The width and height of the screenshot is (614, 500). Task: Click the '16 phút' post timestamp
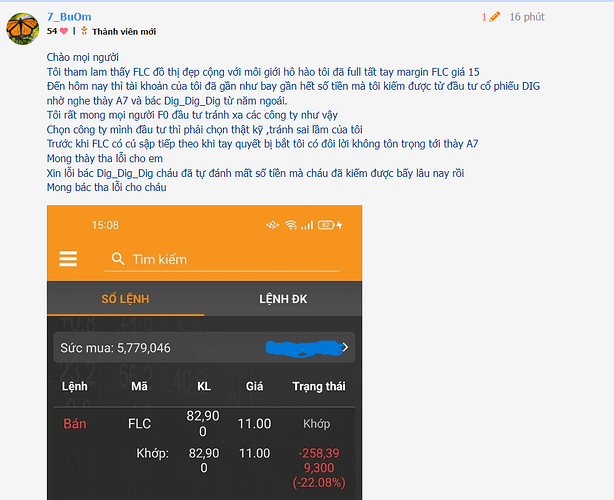[x=527, y=17]
